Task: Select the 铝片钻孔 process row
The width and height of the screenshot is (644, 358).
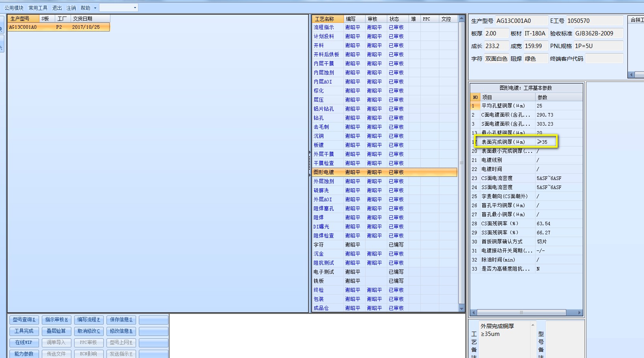Action: click(385, 109)
